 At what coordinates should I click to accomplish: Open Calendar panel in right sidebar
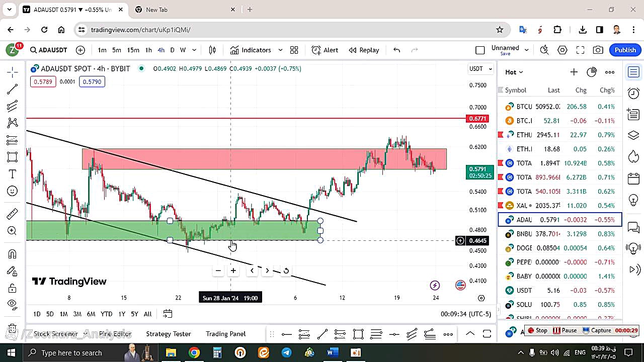(633, 178)
